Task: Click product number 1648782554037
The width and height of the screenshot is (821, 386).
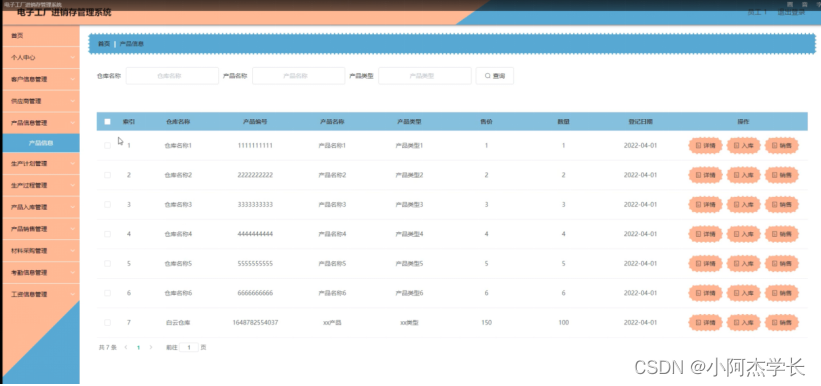Action: pyautogui.click(x=255, y=323)
